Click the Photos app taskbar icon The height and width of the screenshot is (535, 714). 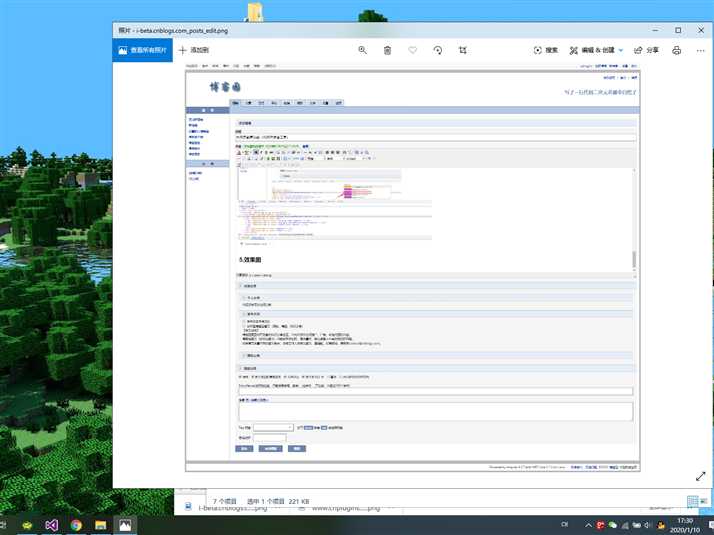point(125,525)
